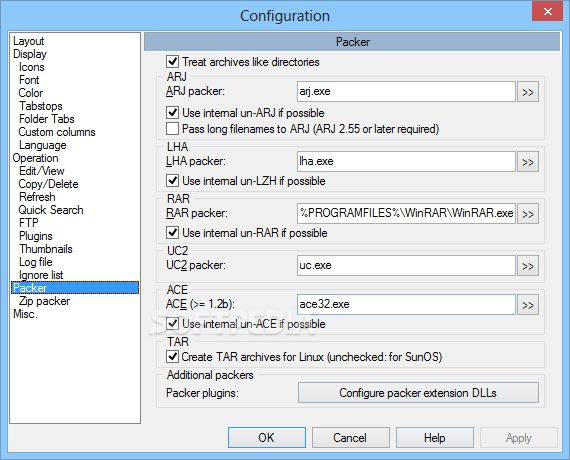Go to the Operation settings category

click(35, 158)
